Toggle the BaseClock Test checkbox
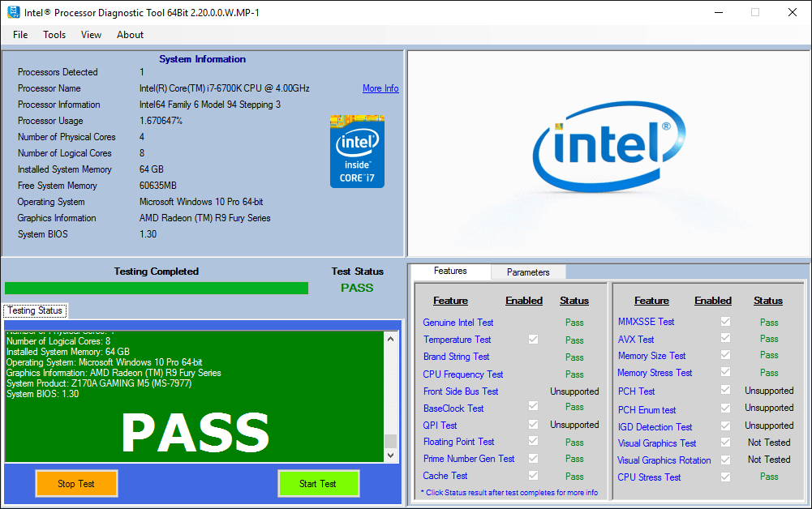The image size is (812, 509). (x=533, y=405)
